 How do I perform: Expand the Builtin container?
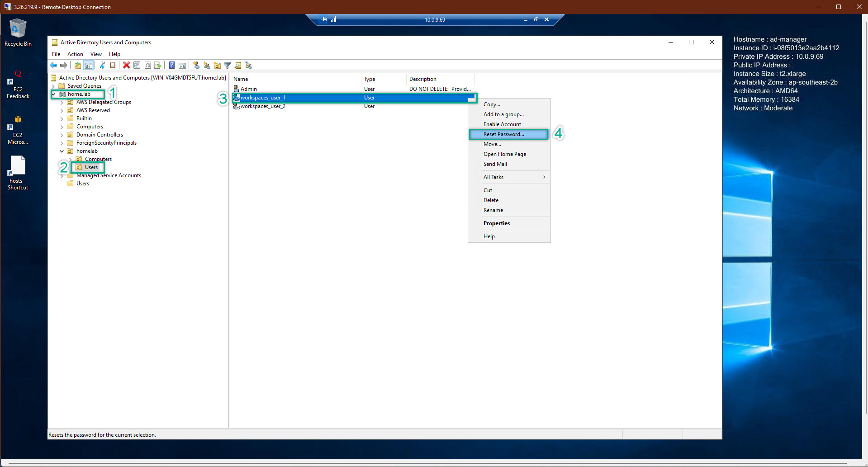click(x=63, y=118)
